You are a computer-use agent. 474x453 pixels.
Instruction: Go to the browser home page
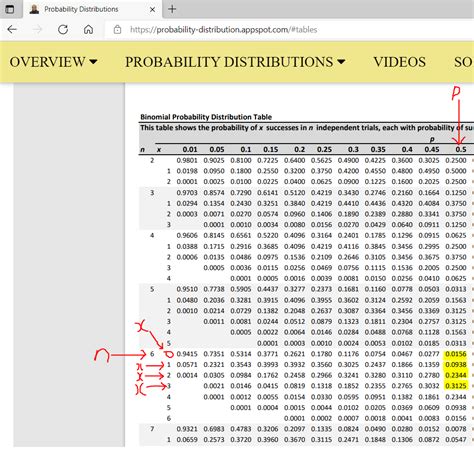pyautogui.click(x=88, y=29)
